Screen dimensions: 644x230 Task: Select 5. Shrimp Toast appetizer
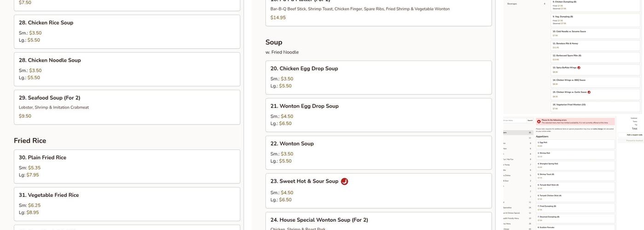575,176
